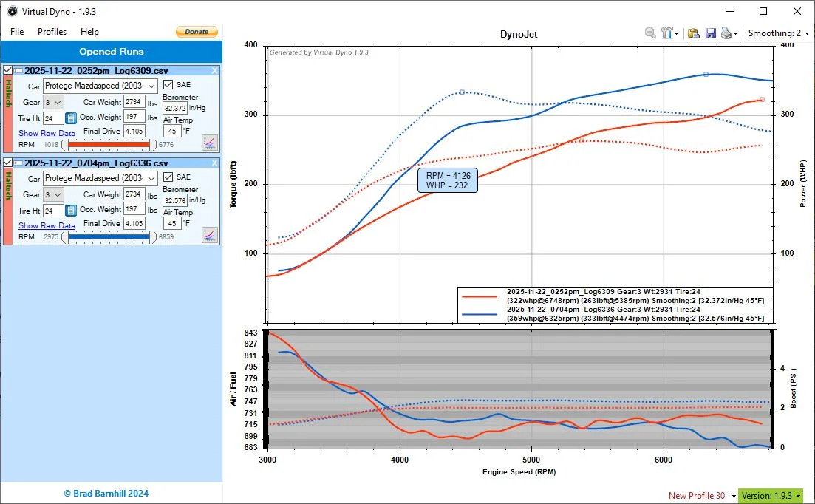Click the printer icon in toolbar
Image resolution: width=815 pixels, height=504 pixels.
726,33
